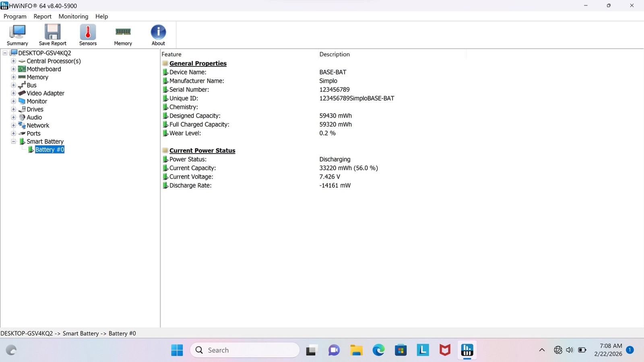
Task: Expand the Network tree node
Action: click(x=13, y=125)
